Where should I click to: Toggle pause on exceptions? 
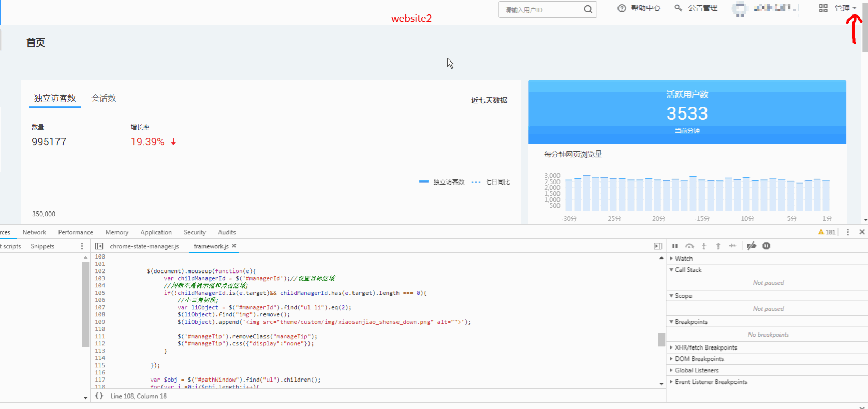tap(767, 246)
